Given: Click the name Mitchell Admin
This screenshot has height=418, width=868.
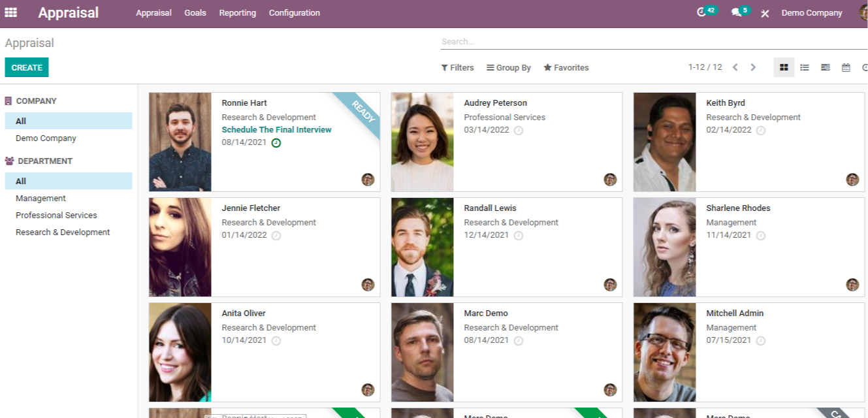Looking at the screenshot, I should [735, 313].
